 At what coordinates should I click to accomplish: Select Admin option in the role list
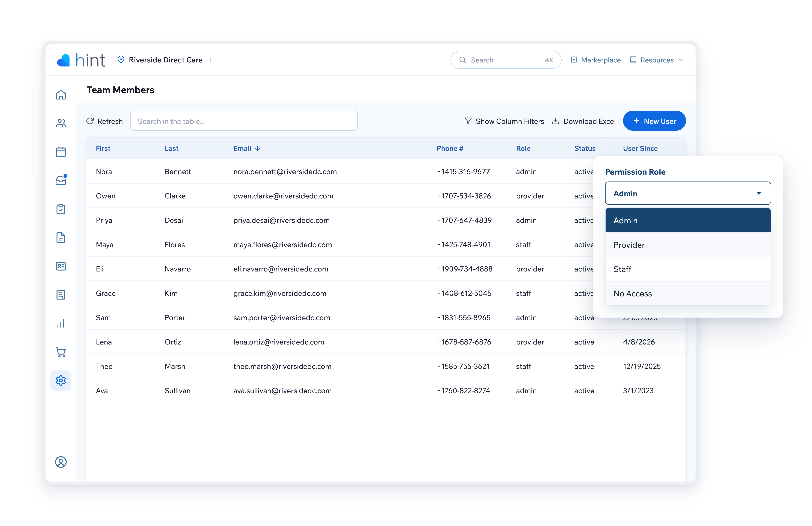(x=688, y=220)
